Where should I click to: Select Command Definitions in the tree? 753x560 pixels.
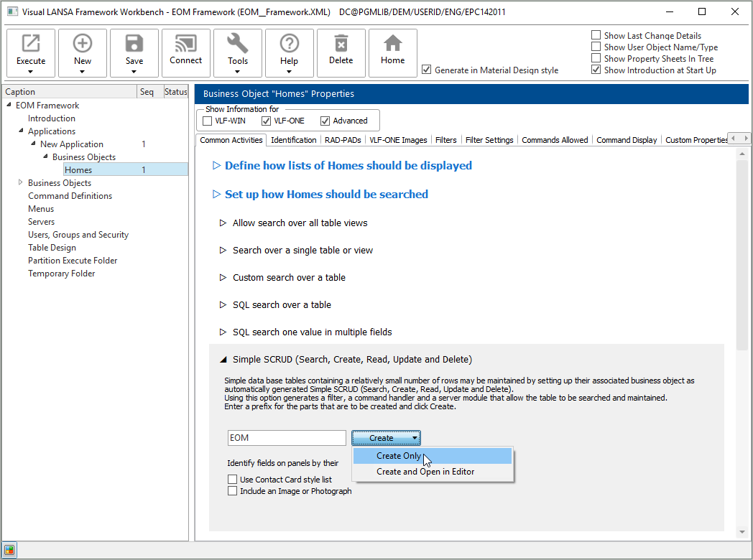[70, 196]
